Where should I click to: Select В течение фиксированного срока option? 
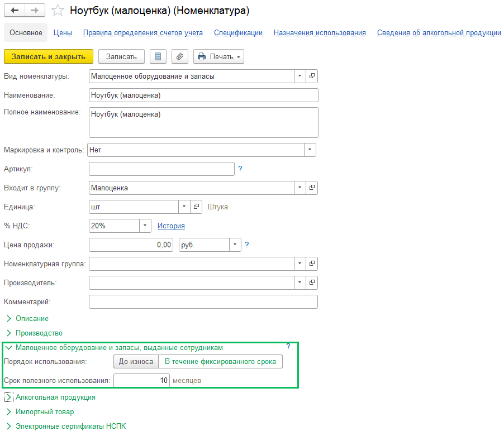pyautogui.click(x=220, y=362)
